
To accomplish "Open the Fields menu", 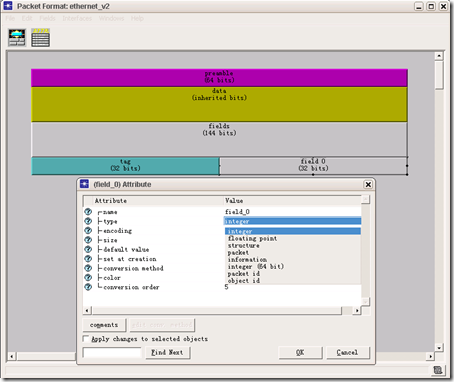I will point(47,18).
